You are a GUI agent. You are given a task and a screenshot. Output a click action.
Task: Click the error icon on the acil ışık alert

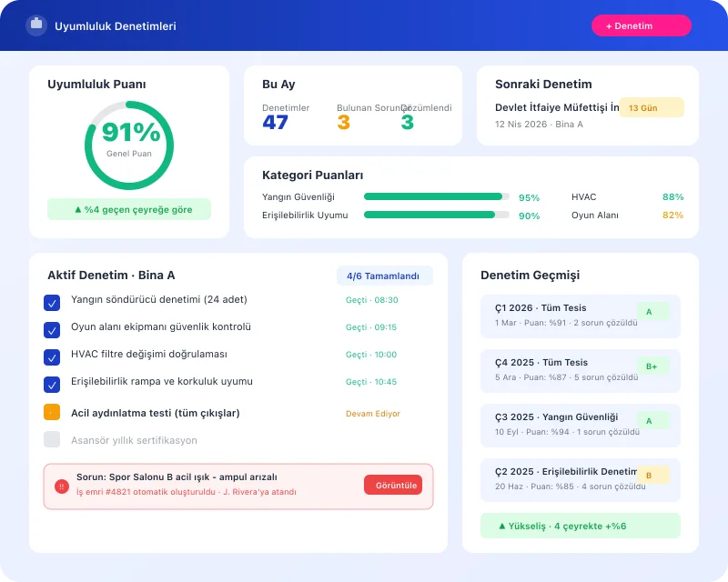[62, 486]
